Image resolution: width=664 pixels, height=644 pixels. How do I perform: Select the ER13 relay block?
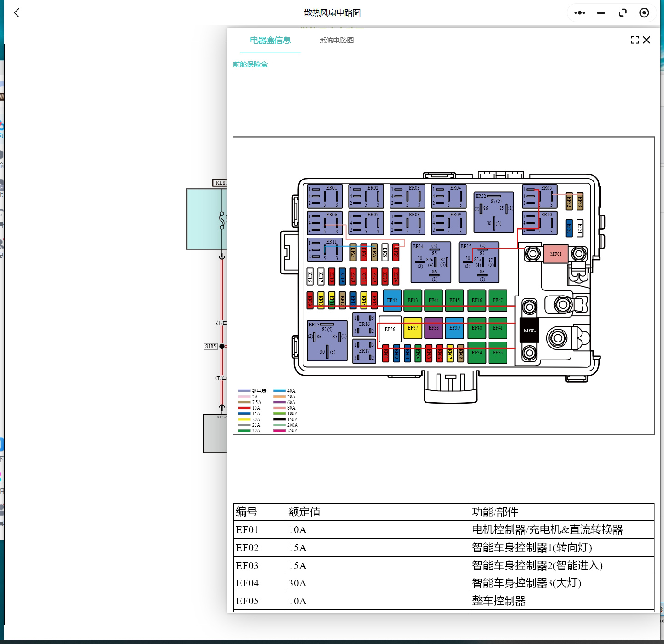327,341
